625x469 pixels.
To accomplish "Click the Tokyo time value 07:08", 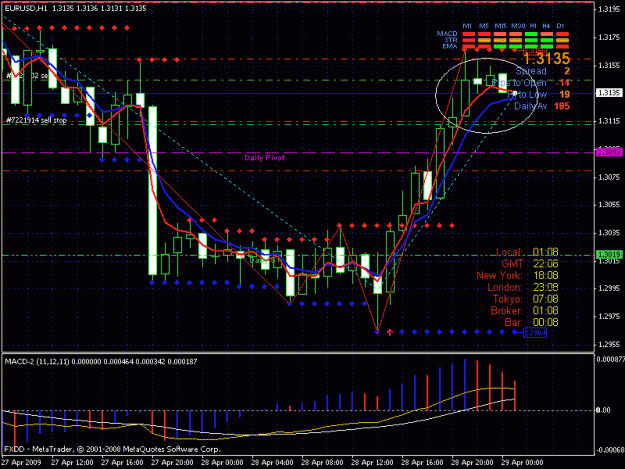I will coord(545,299).
